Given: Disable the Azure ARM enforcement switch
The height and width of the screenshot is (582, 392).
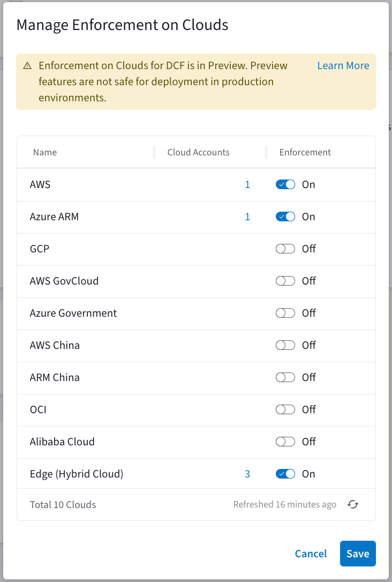Looking at the screenshot, I should (x=285, y=216).
